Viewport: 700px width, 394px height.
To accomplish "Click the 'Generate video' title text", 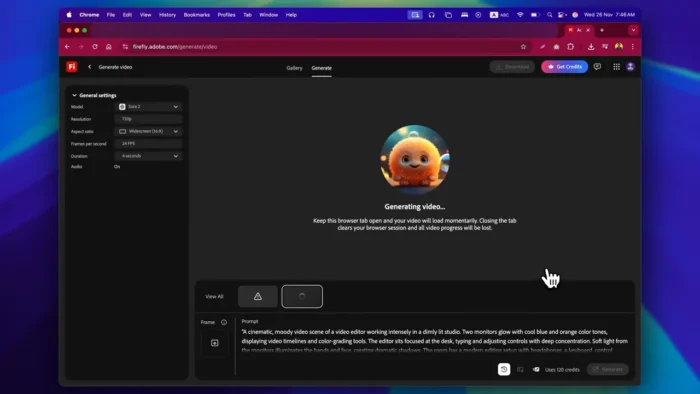I will (115, 67).
